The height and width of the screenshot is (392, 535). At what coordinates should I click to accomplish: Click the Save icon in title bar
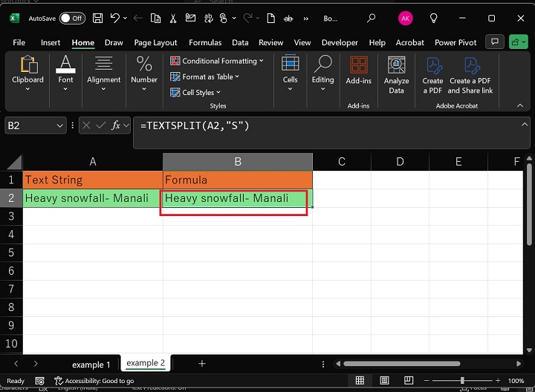click(97, 18)
